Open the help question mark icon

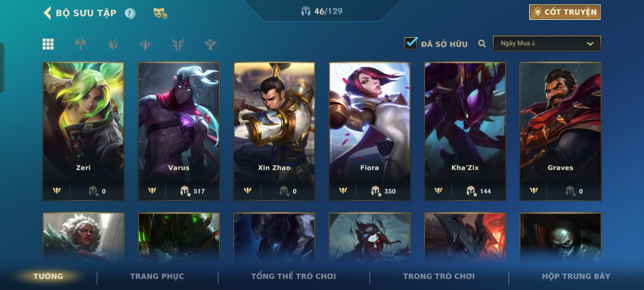tap(130, 13)
